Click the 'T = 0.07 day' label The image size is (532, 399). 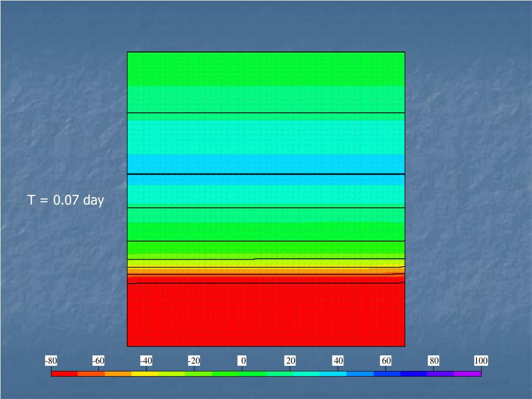coord(65,200)
